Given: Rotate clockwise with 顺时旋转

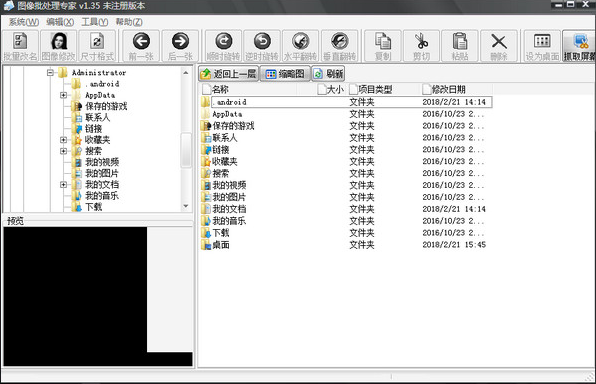Looking at the screenshot, I should tap(224, 46).
